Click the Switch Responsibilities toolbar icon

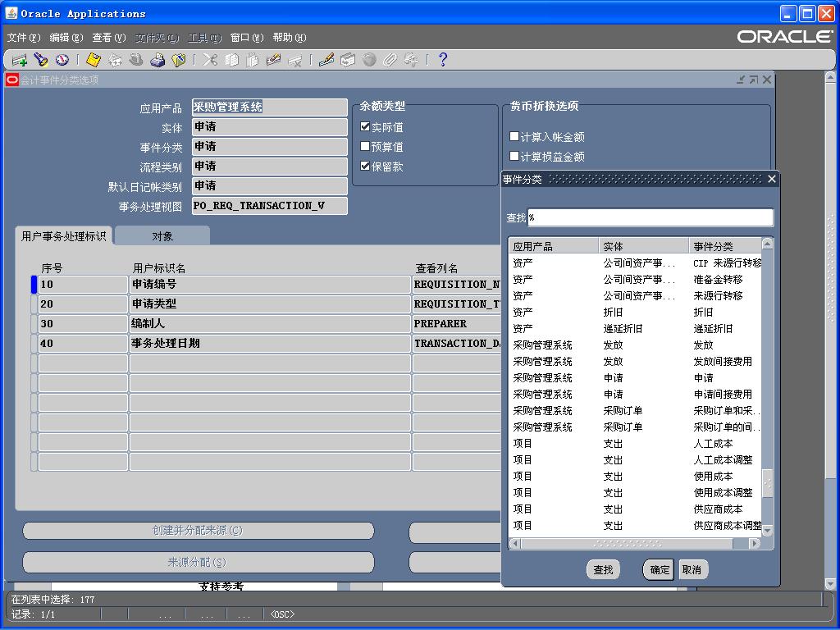pyautogui.click(x=136, y=60)
